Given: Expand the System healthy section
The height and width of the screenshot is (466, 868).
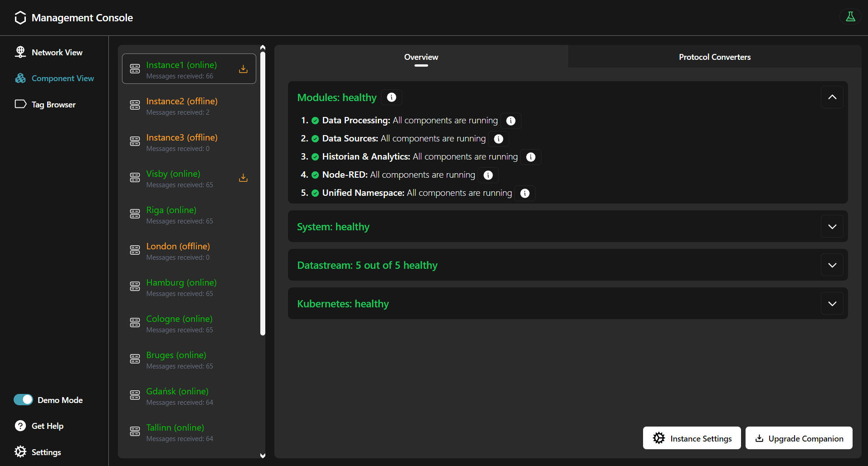Looking at the screenshot, I should click(832, 226).
